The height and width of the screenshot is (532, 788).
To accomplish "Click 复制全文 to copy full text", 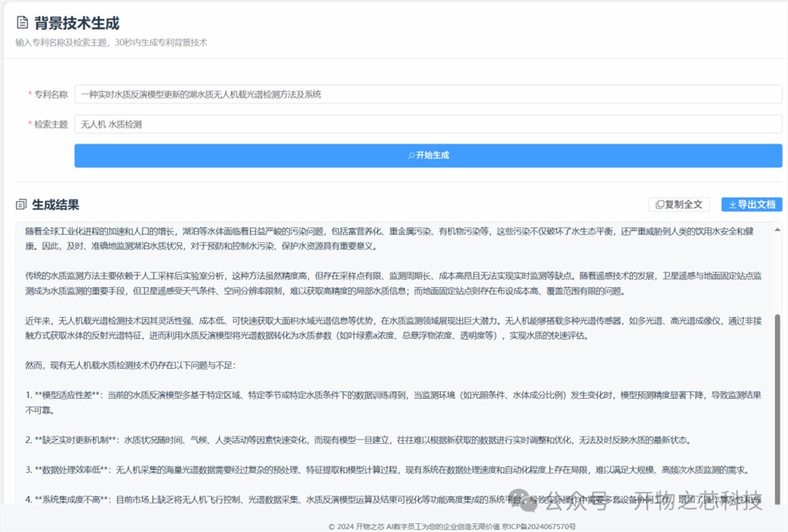I will click(x=679, y=204).
